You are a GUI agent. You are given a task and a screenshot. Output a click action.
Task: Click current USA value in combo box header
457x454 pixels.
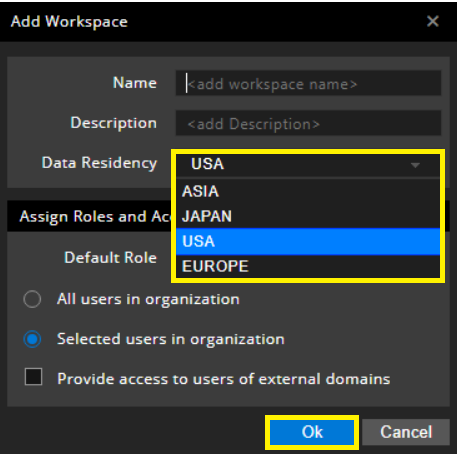pos(208,164)
